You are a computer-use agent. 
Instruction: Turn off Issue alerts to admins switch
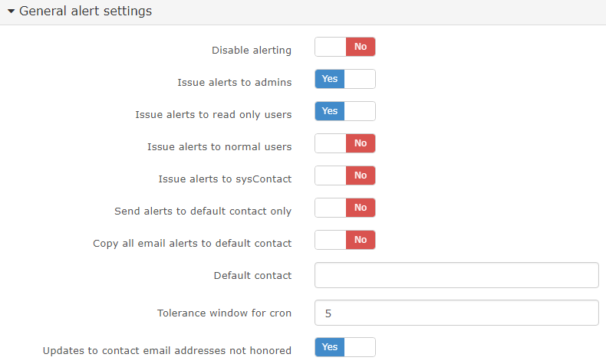tap(344, 79)
